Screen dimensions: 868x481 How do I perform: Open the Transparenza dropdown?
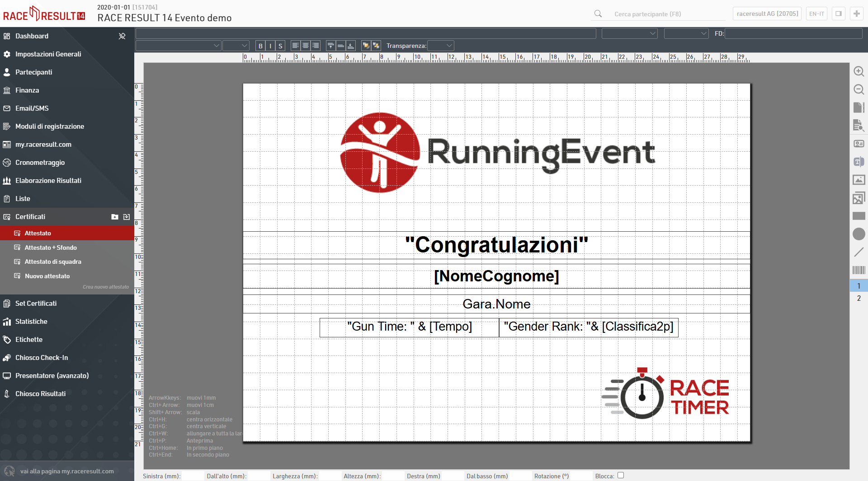[x=440, y=46]
